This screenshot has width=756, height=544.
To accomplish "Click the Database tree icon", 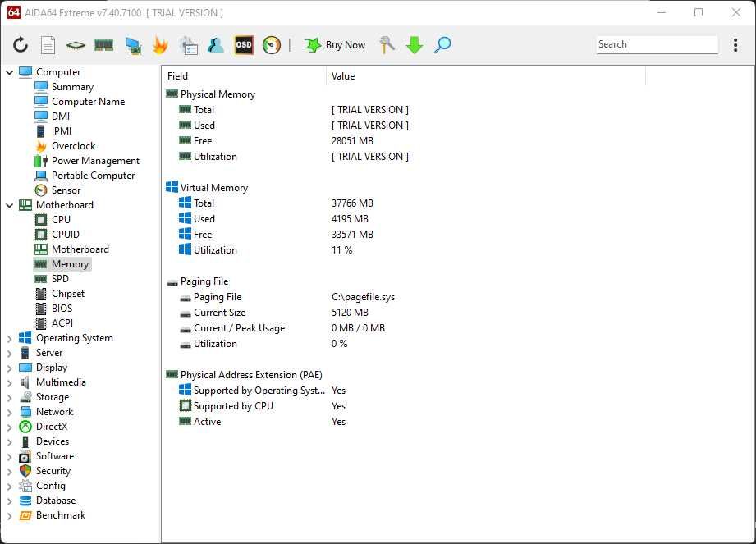I will pyautogui.click(x=25, y=501).
